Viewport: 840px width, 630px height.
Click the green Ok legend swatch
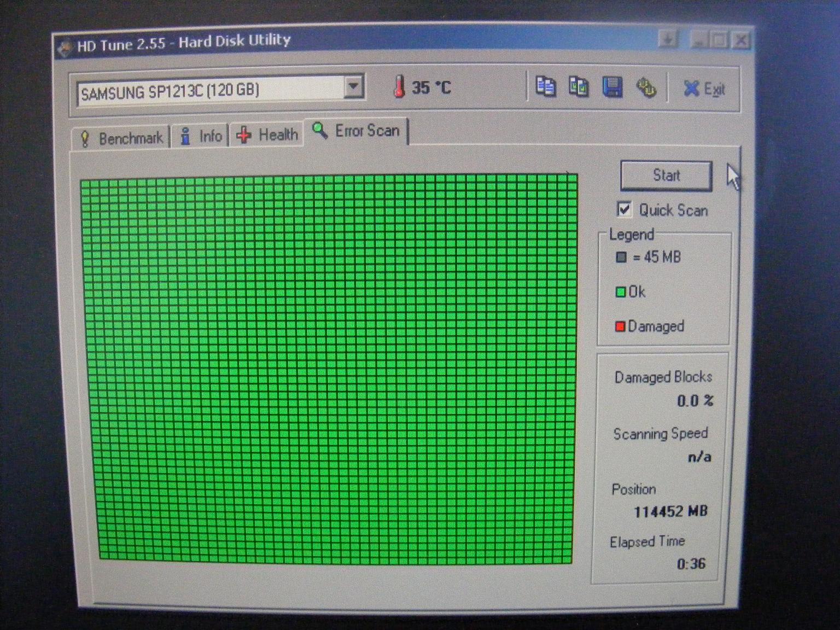click(x=620, y=291)
